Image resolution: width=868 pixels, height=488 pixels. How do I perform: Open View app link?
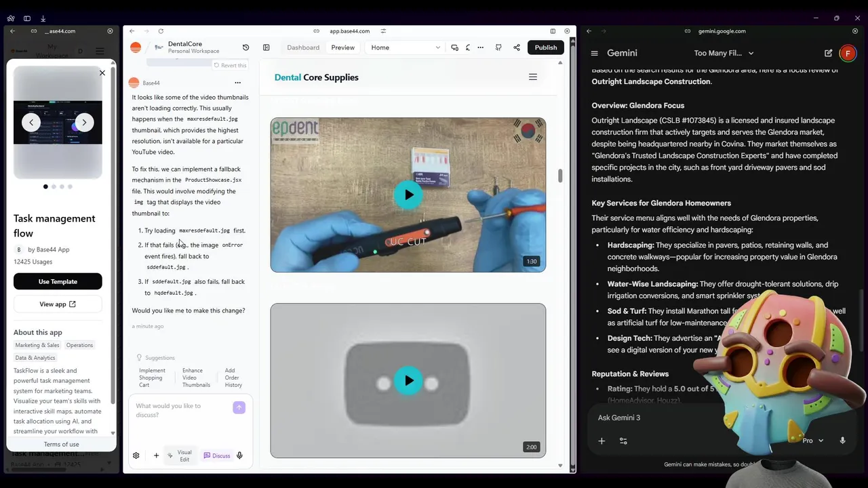[58, 304]
